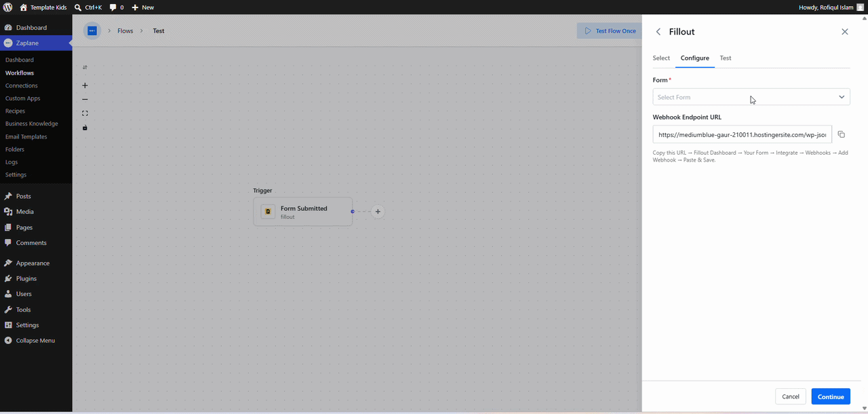Open comments bubble in admin bar
Screen dimensions: 868x414
[x=117, y=7]
